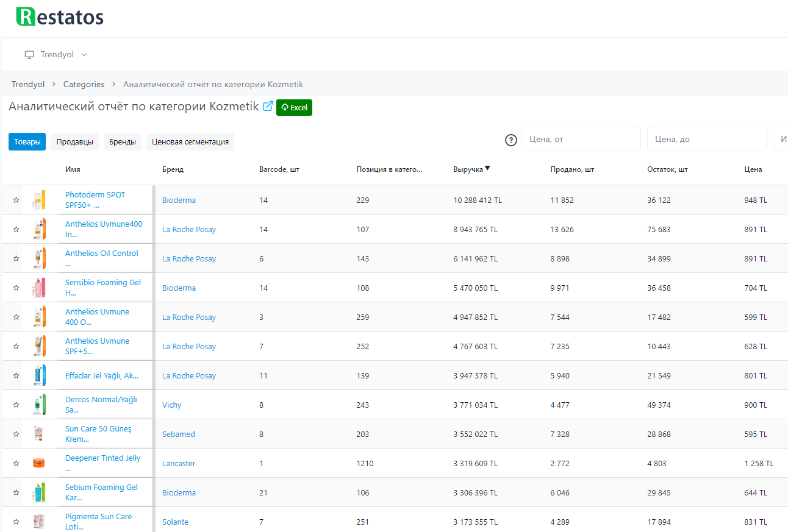This screenshot has width=788, height=532.
Task: Open Effaclar Jel Yağlı product thumbnail
Action: pos(39,375)
